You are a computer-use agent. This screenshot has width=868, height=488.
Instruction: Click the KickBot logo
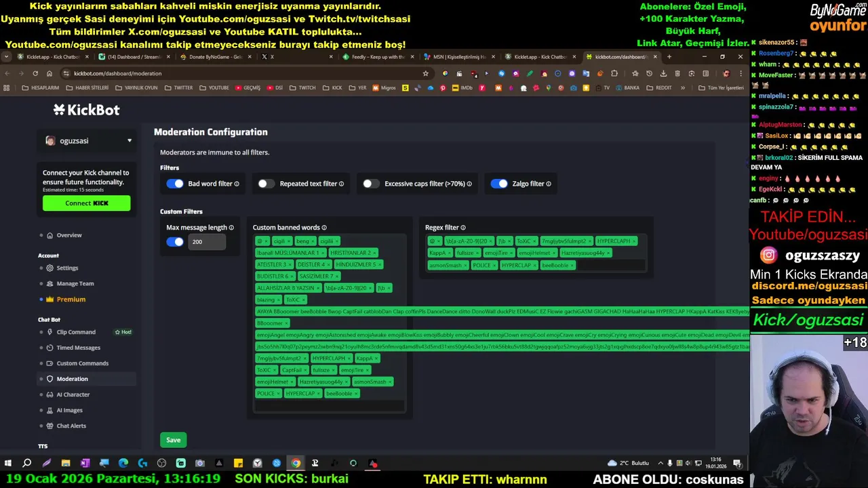[86, 110]
